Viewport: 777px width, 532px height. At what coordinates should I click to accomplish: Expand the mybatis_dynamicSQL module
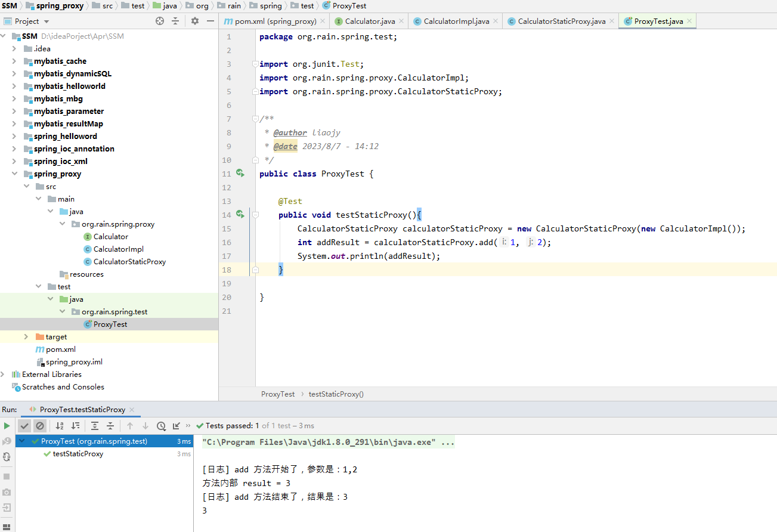click(x=14, y=74)
